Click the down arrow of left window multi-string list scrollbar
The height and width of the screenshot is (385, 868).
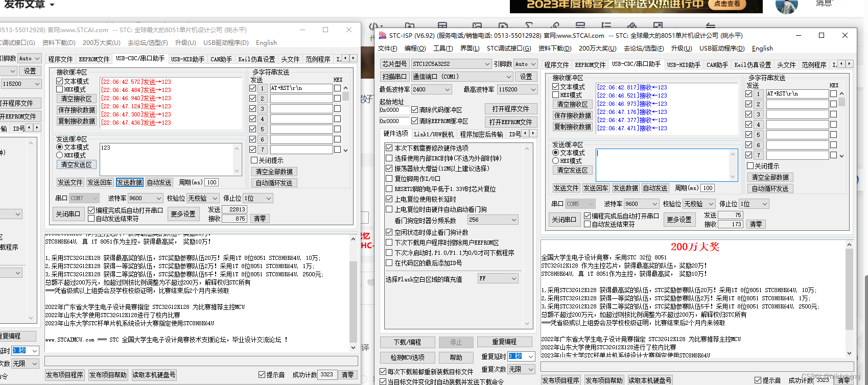(345, 150)
